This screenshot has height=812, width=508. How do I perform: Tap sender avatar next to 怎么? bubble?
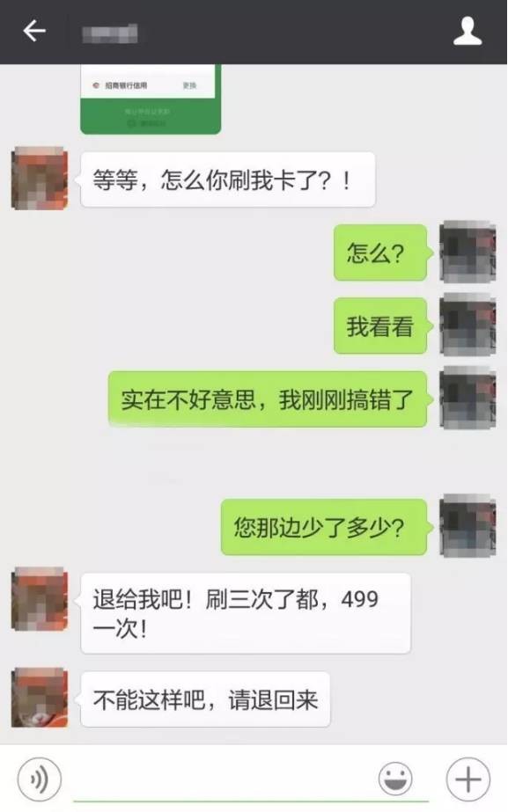[468, 252]
